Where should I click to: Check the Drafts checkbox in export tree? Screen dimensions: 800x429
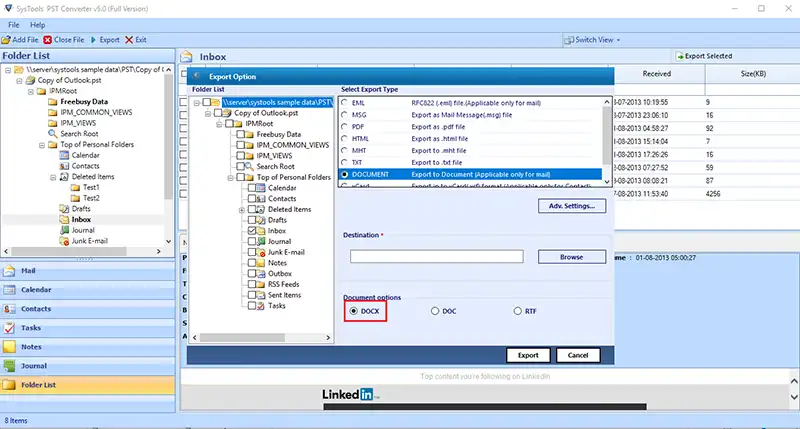click(252, 220)
